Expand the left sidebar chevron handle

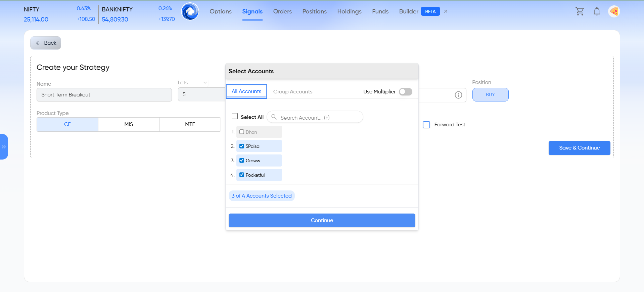[4, 147]
